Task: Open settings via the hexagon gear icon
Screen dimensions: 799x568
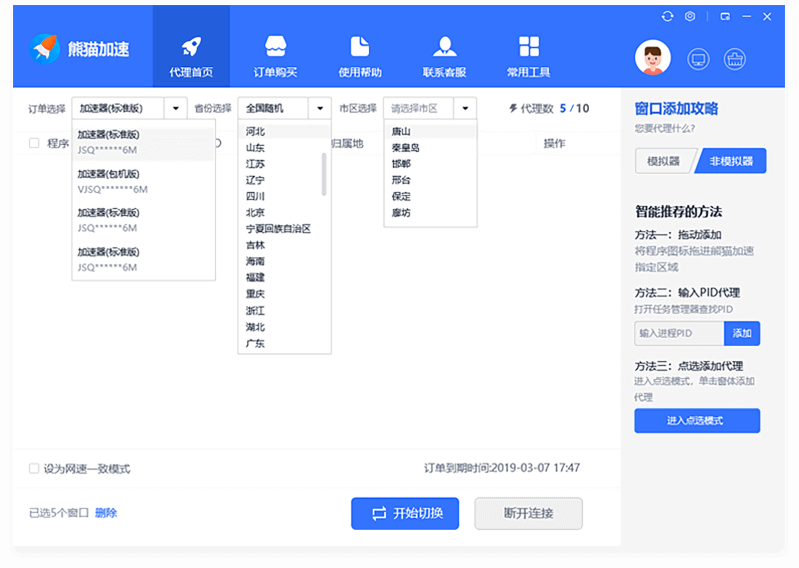Action: pos(691,17)
